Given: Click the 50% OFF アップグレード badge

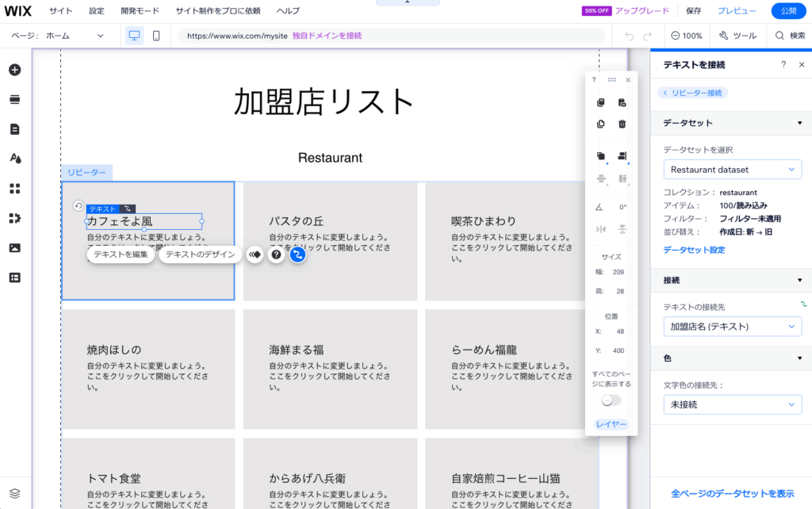Looking at the screenshot, I should coord(626,10).
